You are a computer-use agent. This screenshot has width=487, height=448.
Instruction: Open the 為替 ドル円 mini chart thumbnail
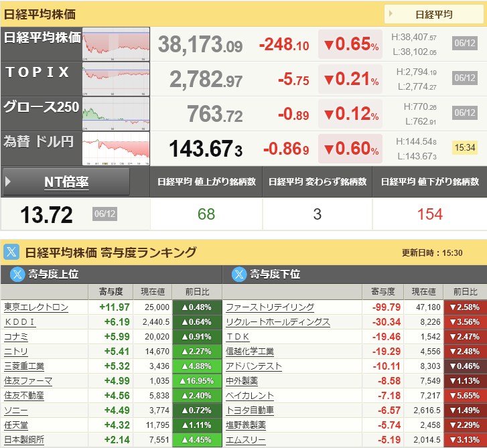(x=116, y=149)
